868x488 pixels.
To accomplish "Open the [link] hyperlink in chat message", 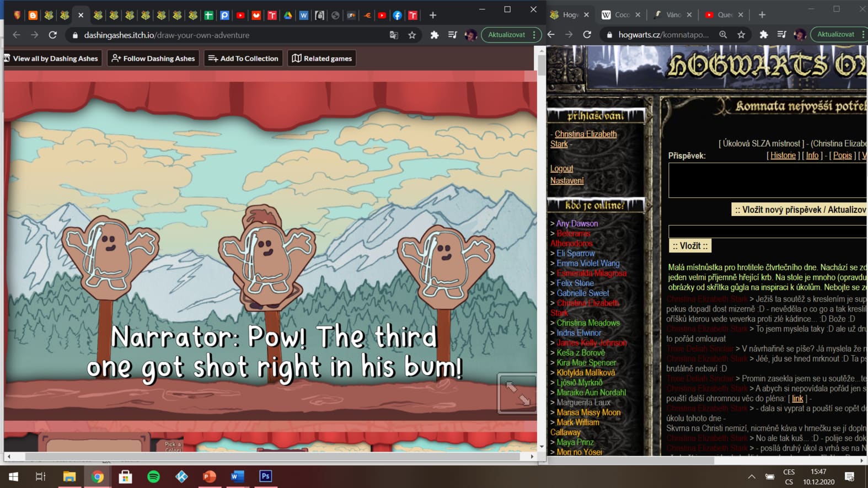I will [798, 398].
